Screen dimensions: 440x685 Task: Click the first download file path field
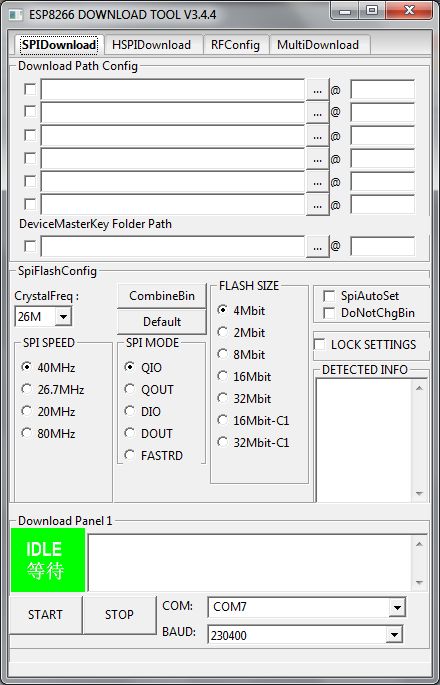pos(173,90)
